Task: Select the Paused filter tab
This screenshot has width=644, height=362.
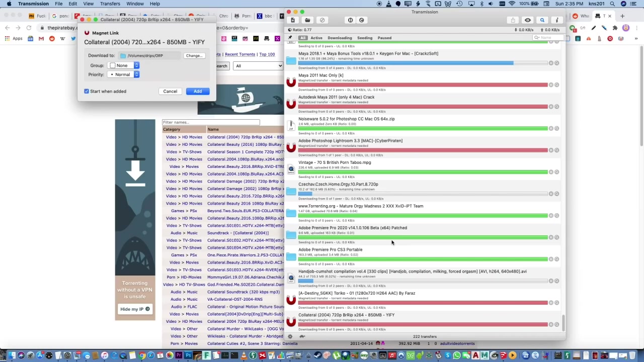Action: pyautogui.click(x=384, y=38)
